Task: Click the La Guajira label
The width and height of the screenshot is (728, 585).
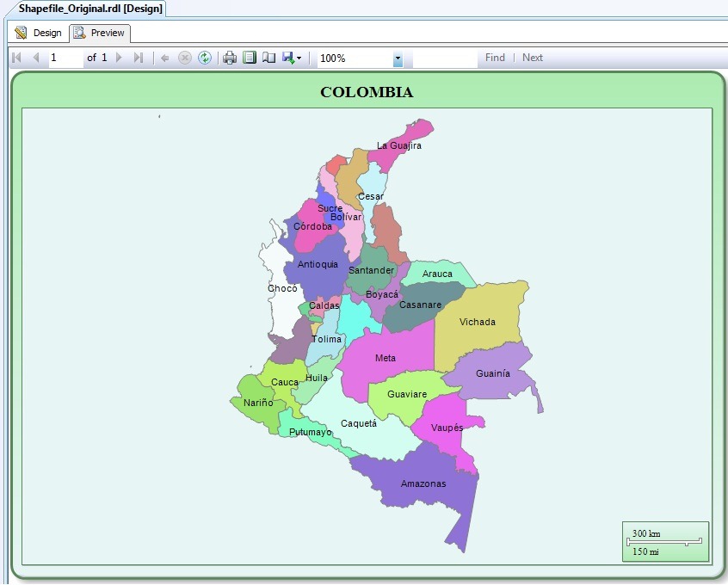Action: pos(399,145)
